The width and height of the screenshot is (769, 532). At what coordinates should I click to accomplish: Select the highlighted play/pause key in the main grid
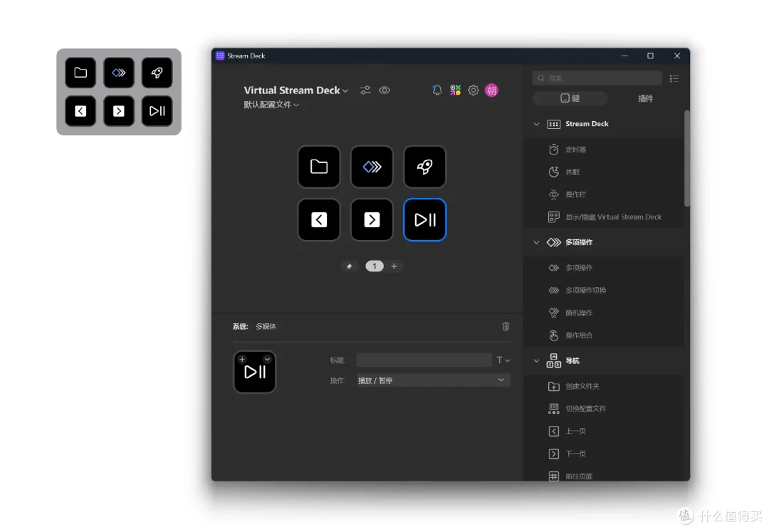[424, 219]
